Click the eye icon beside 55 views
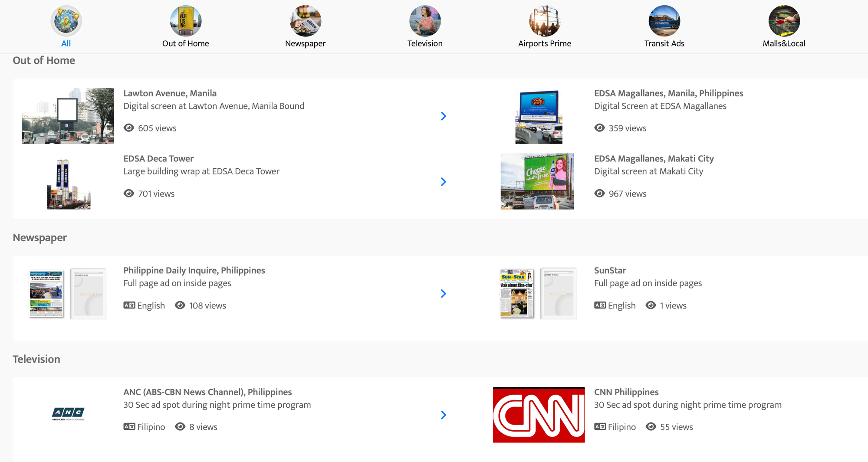The width and height of the screenshot is (868, 462). (x=651, y=427)
